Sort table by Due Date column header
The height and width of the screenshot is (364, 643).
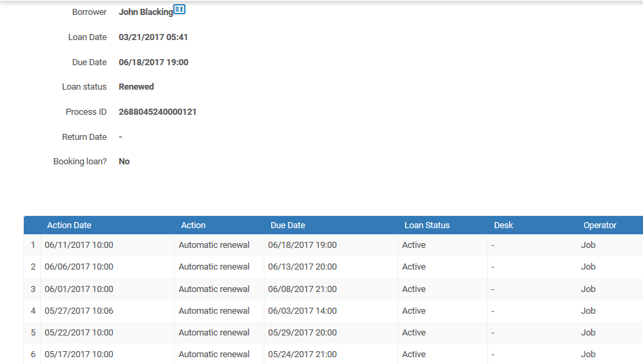tap(288, 225)
